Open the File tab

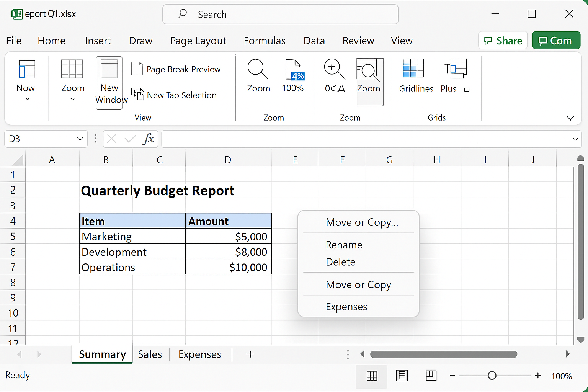[x=14, y=41]
